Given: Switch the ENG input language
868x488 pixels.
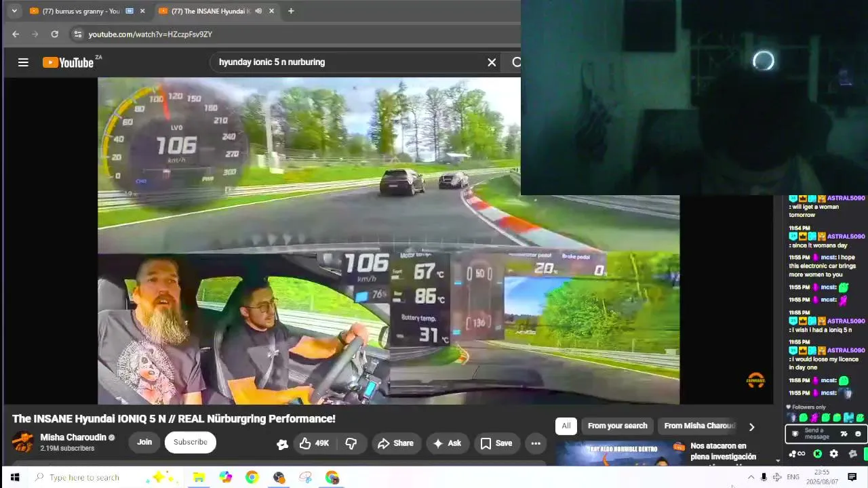Looking at the screenshot, I should tap(793, 477).
